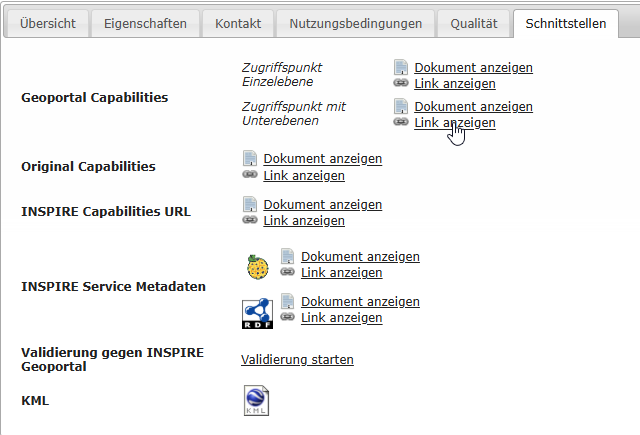Viewport: 640px width, 435px height.
Task: Click chain link icon for Original Capabilities
Action: coord(250,175)
